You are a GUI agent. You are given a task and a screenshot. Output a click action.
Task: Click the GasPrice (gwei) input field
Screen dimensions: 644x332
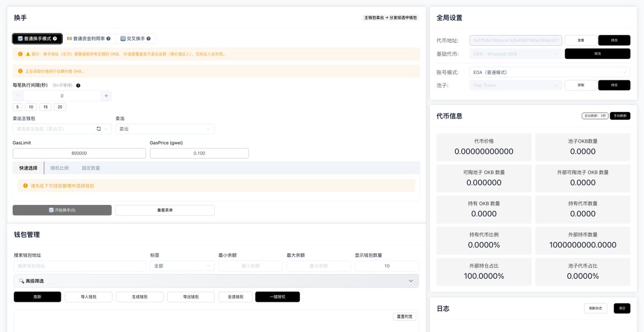[199, 153]
